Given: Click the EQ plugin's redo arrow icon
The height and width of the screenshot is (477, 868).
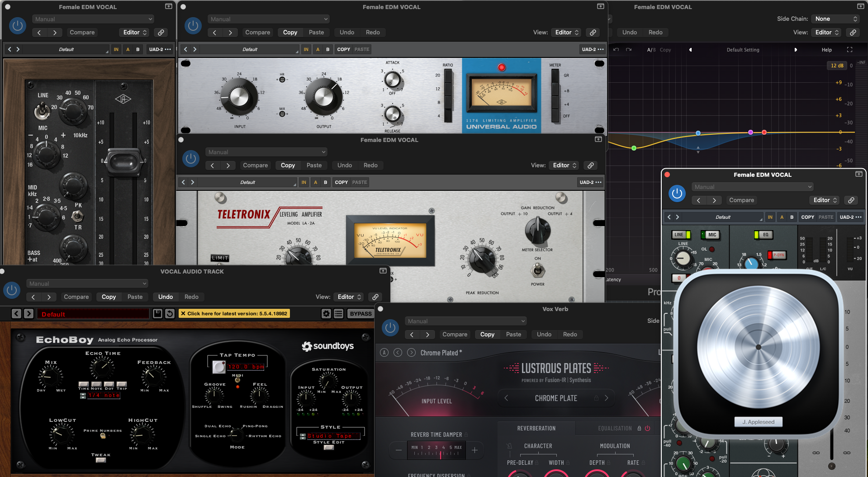Looking at the screenshot, I should pyautogui.click(x=628, y=50).
